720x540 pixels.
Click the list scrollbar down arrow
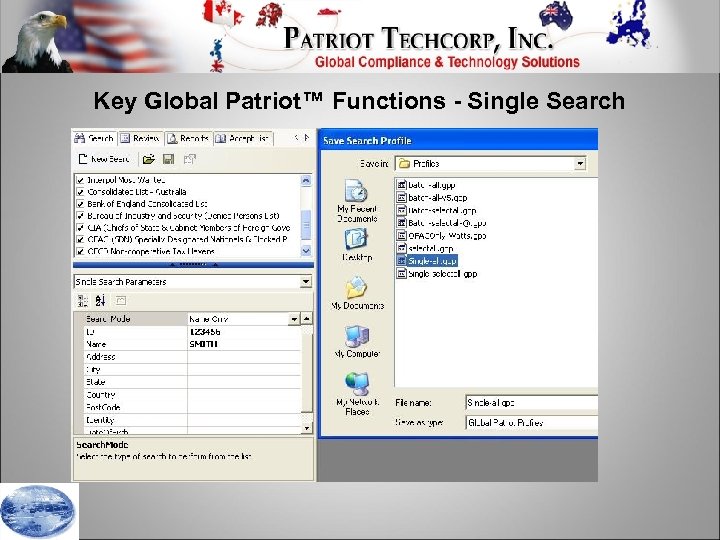[306, 251]
